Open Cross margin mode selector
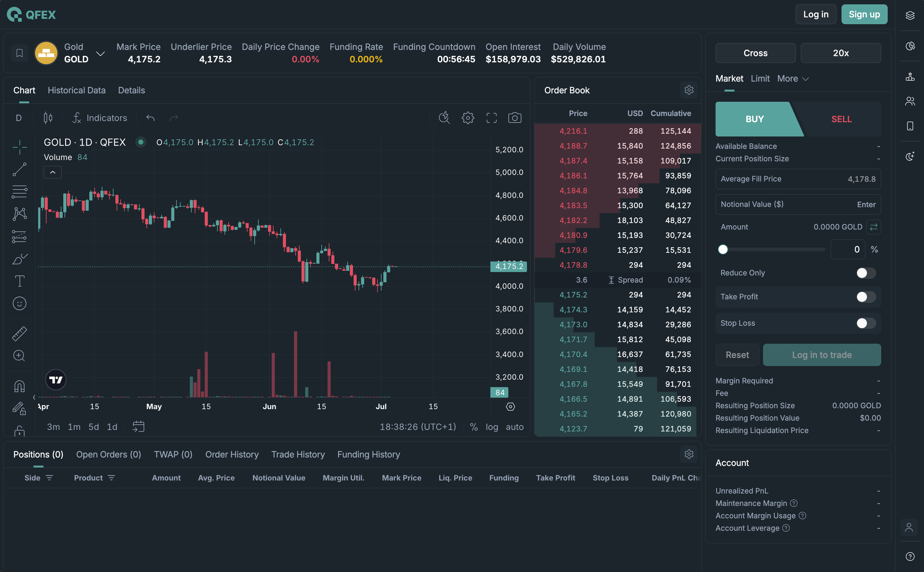Screen dimensions: 924x572 755,53
